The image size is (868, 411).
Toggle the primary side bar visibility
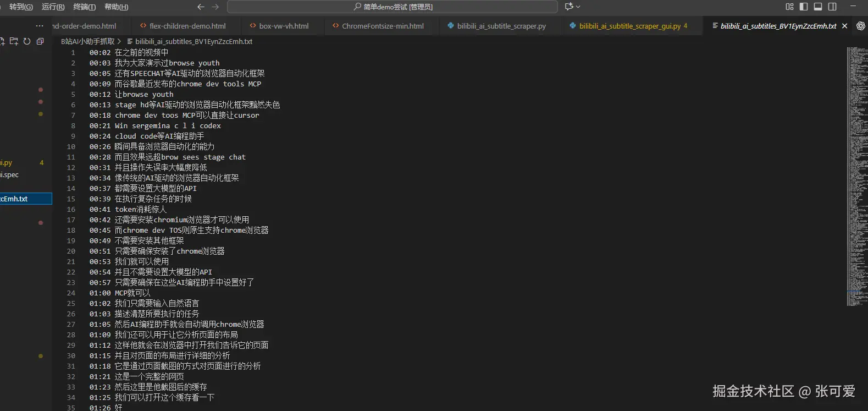[x=804, y=7]
